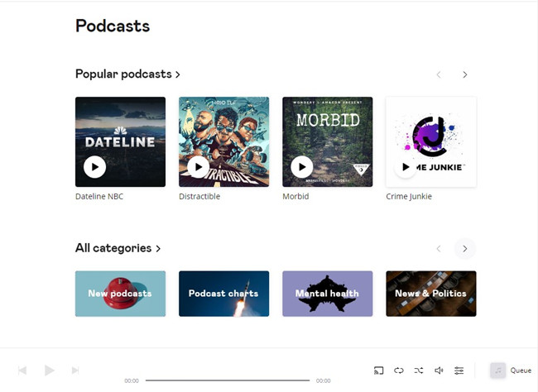
Task: Click the Morbid title text
Action: point(295,197)
